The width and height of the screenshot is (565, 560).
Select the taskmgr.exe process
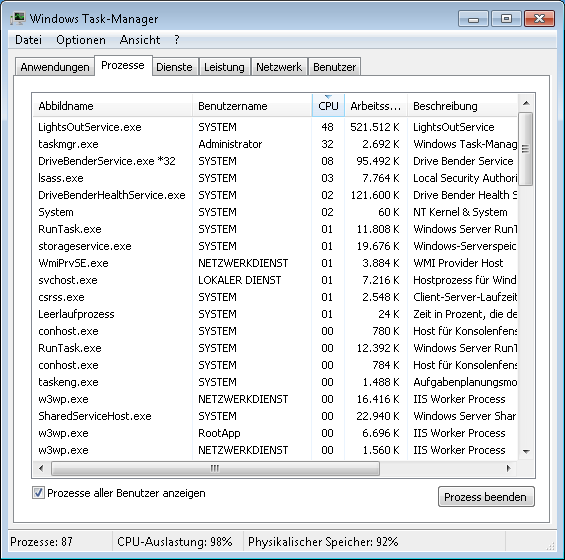click(275, 144)
